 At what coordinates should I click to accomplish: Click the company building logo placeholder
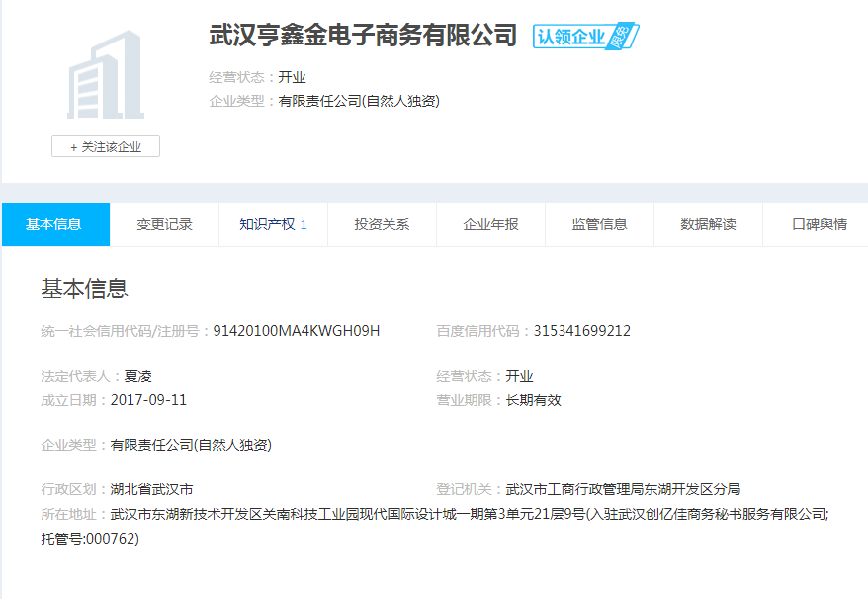click(105, 75)
